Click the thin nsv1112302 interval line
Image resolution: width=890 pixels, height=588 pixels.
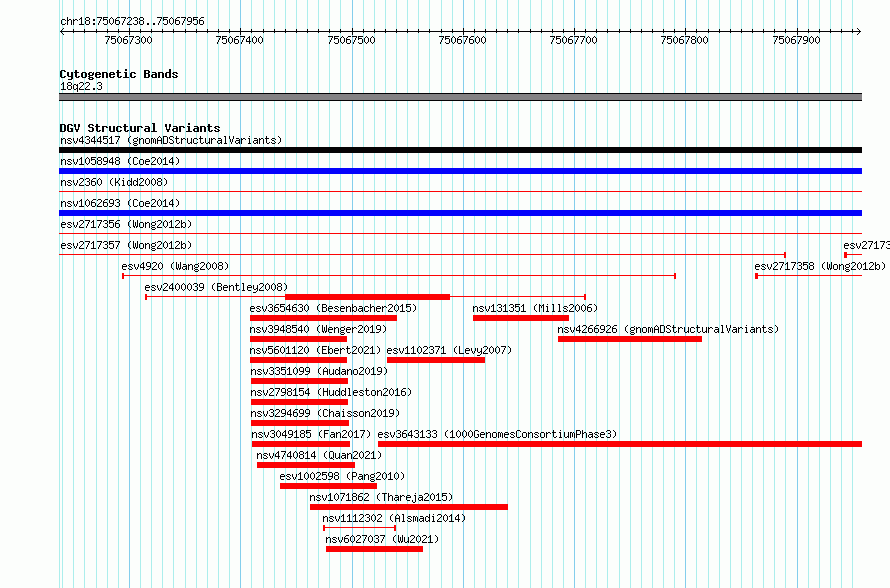coord(359,528)
